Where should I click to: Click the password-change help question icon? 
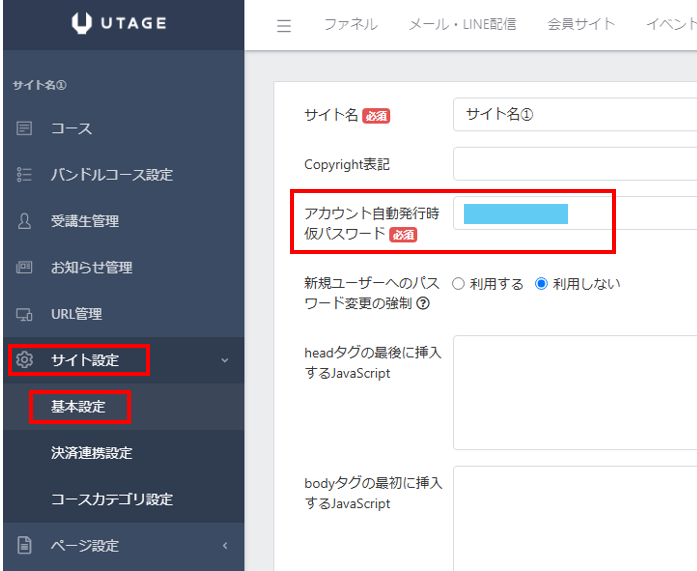(x=424, y=304)
